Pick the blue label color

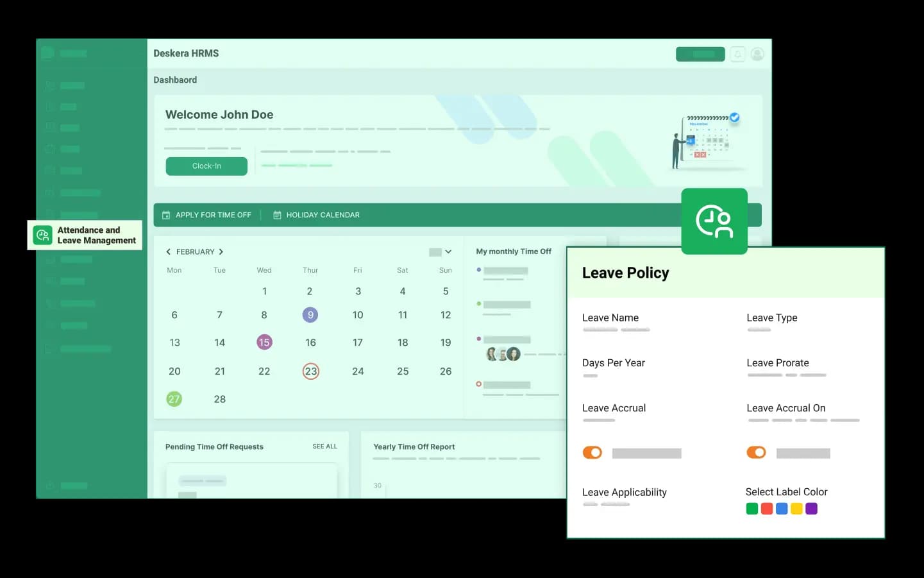(x=782, y=509)
